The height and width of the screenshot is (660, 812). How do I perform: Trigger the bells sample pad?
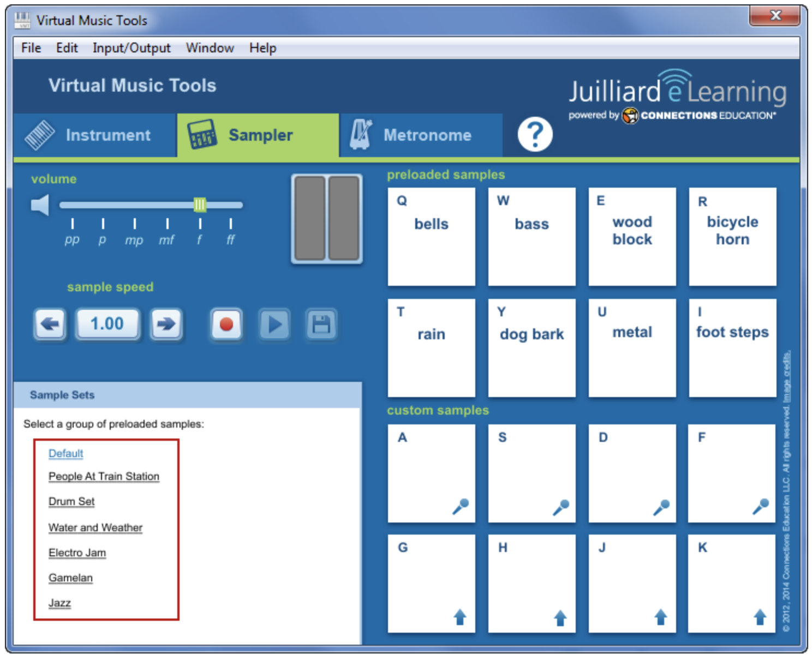tap(431, 236)
